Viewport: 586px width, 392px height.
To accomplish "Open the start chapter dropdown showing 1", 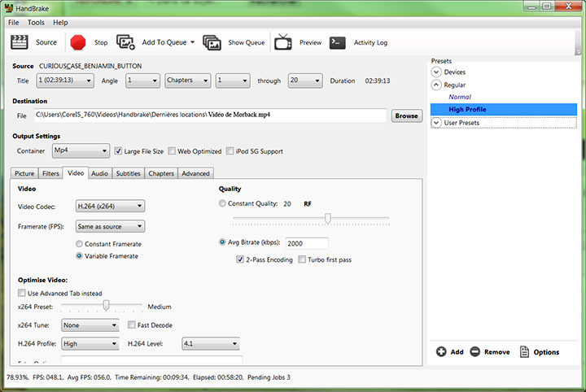I will click(233, 81).
